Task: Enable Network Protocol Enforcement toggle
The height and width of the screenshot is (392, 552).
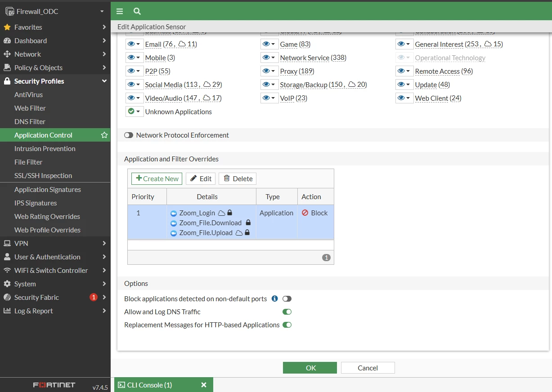Action: [129, 135]
